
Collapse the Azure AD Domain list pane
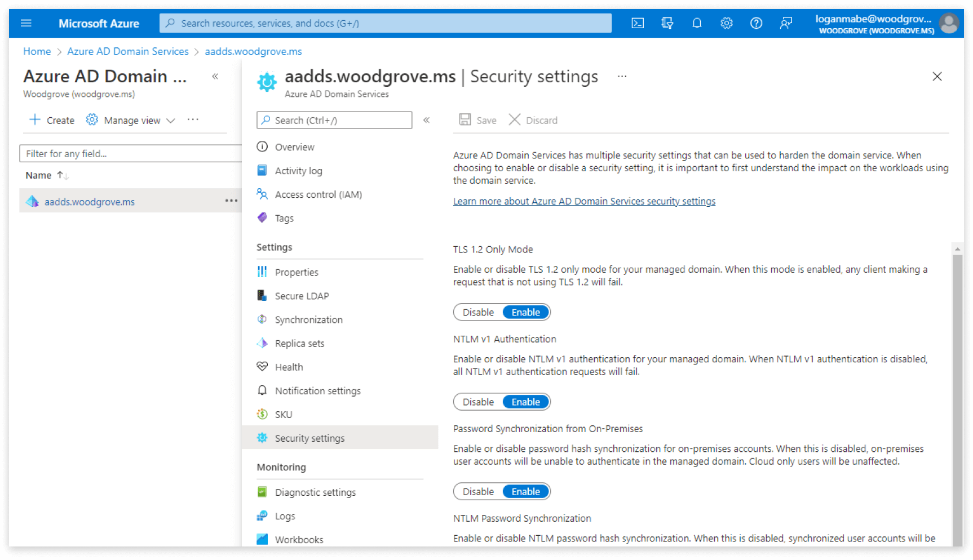[215, 77]
